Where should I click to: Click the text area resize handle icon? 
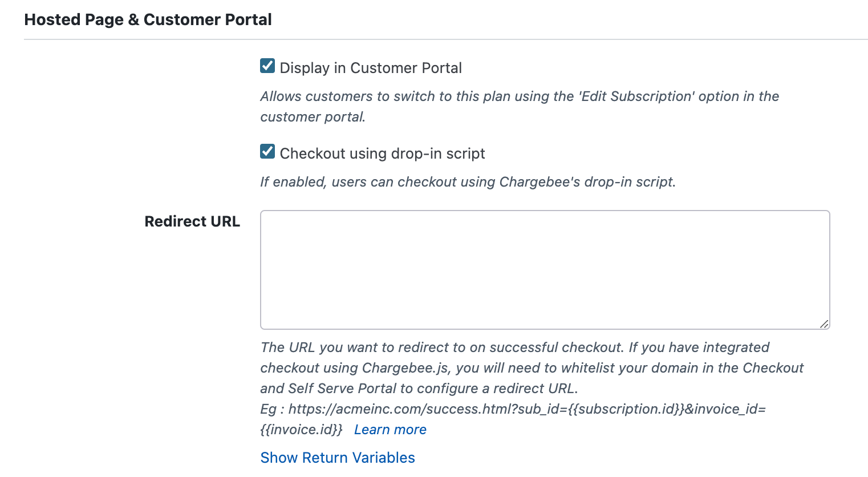point(824,324)
